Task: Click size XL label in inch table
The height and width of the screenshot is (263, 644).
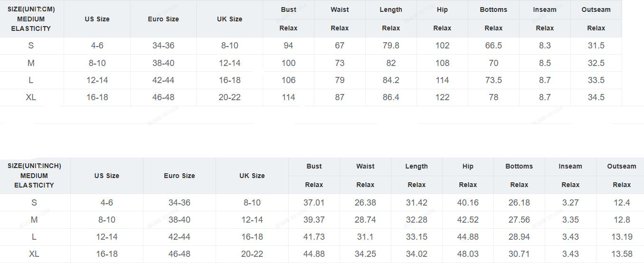Action: [34, 254]
